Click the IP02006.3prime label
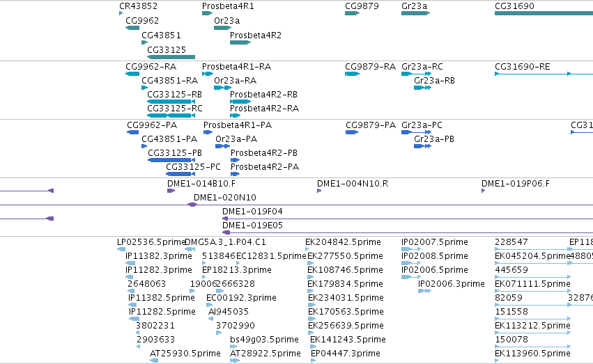The height and width of the screenshot is (364, 593). pos(451,285)
